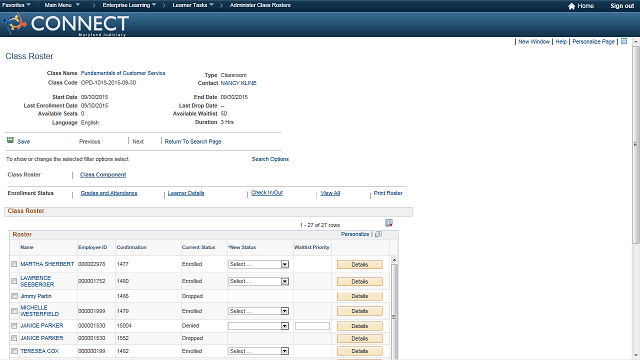Click the roster table vertical scrollbar
The height and width of the screenshot is (360, 640).
394,310
